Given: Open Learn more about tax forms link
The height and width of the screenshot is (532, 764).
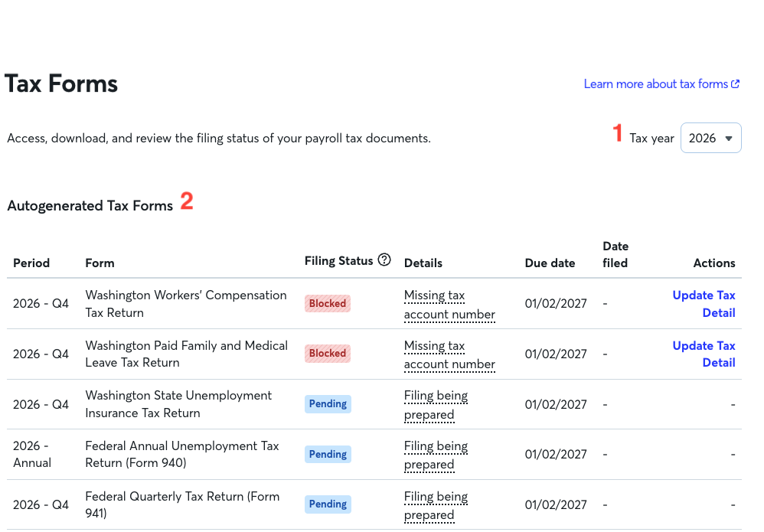Looking at the screenshot, I should pyautogui.click(x=661, y=84).
